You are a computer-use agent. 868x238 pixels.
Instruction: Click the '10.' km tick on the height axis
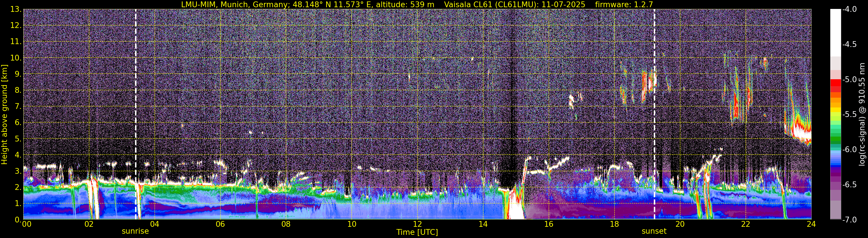coord(16,58)
